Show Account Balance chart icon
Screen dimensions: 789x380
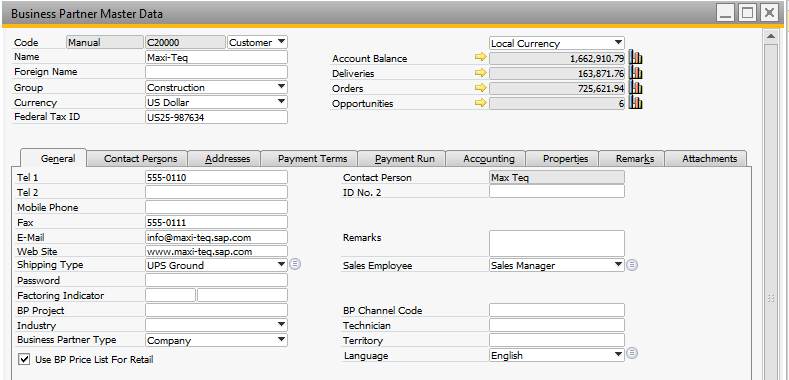(x=636, y=57)
